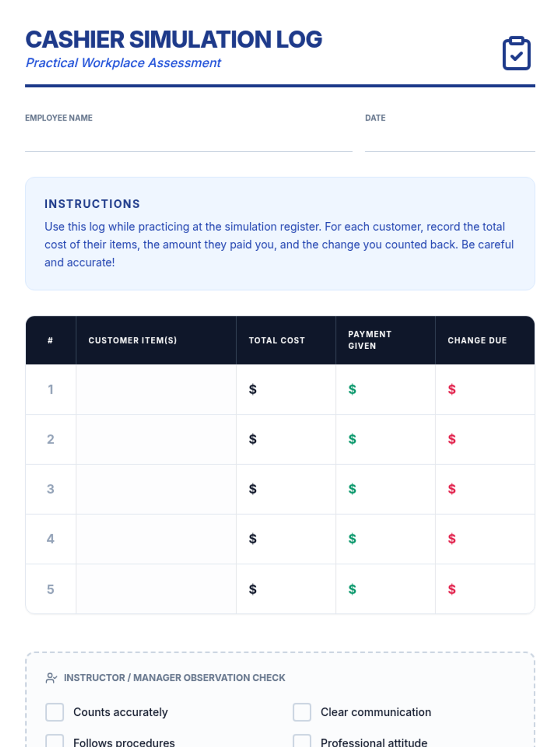Click the Payment Given column header
The height and width of the screenshot is (747, 560).
click(370, 340)
